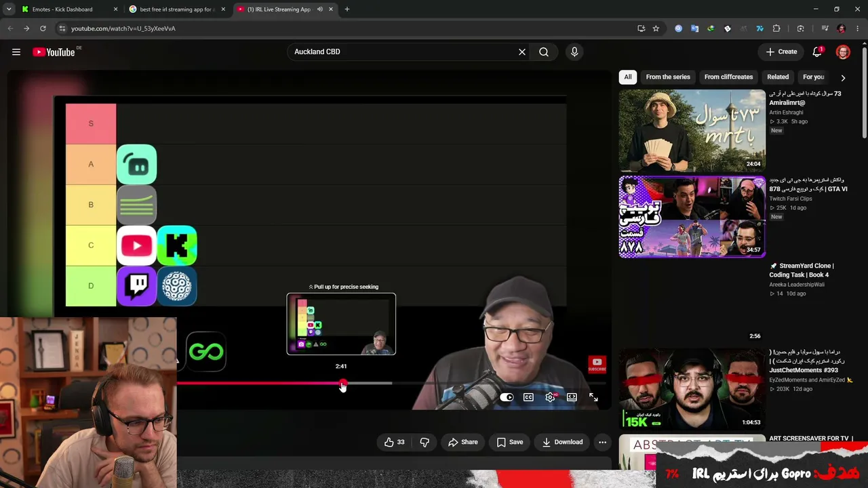
Task: Visit the Areeka LeadershipWali channel
Action: pyautogui.click(x=797, y=285)
